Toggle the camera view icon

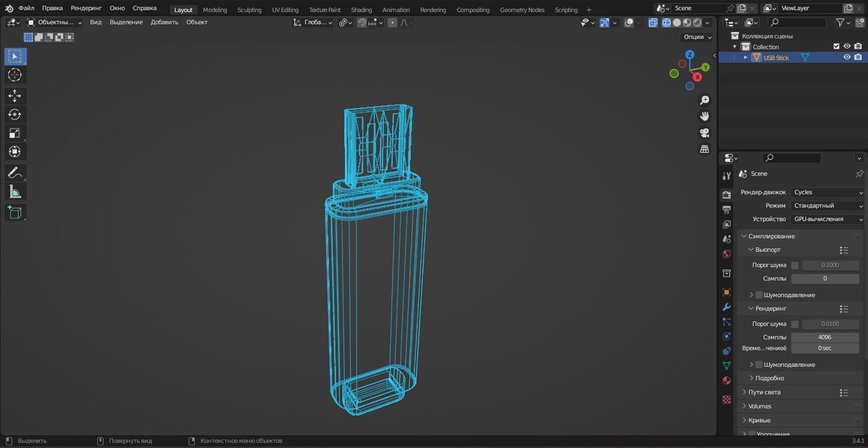[x=704, y=133]
